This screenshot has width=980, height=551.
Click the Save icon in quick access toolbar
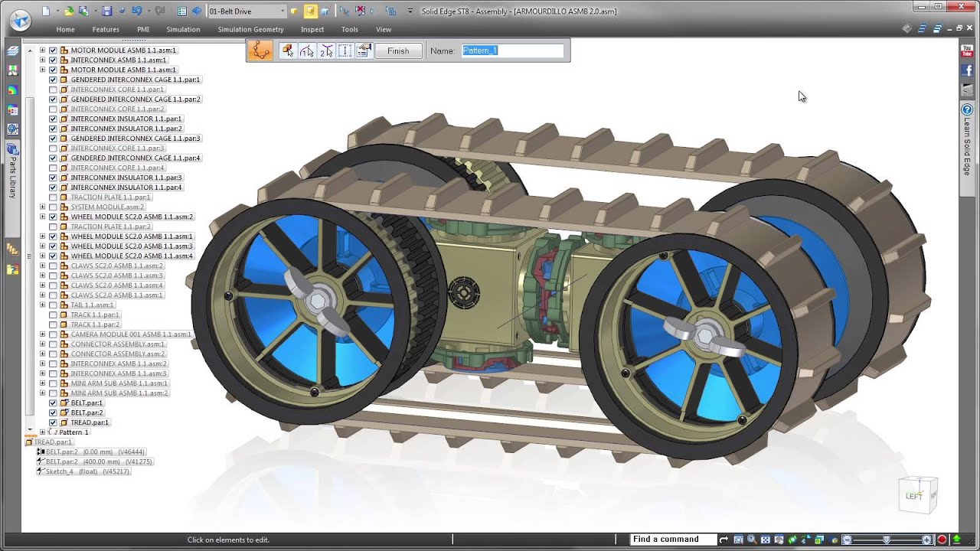tap(107, 11)
